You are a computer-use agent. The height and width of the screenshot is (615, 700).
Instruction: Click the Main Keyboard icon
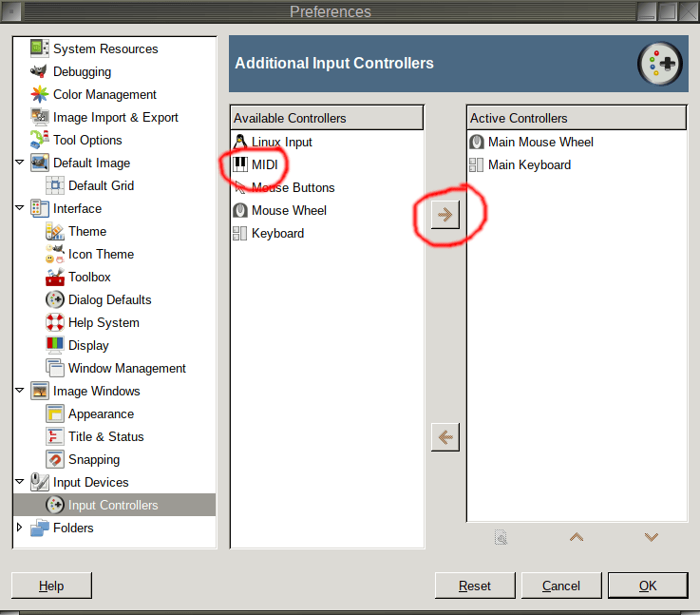[477, 164]
